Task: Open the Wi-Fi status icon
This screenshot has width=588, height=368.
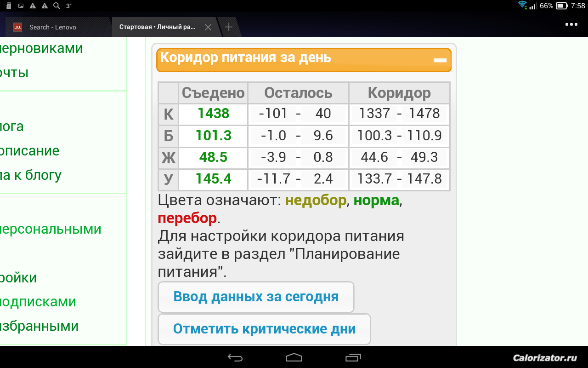Action: [x=522, y=6]
